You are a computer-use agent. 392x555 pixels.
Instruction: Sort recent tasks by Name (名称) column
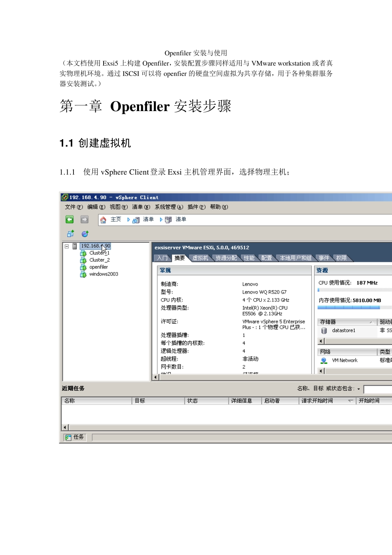click(x=97, y=401)
